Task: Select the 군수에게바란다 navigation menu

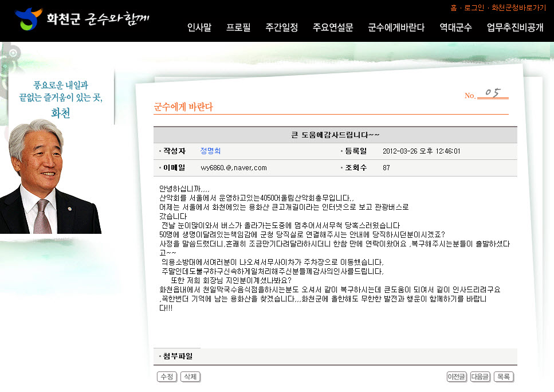Action: (x=397, y=27)
